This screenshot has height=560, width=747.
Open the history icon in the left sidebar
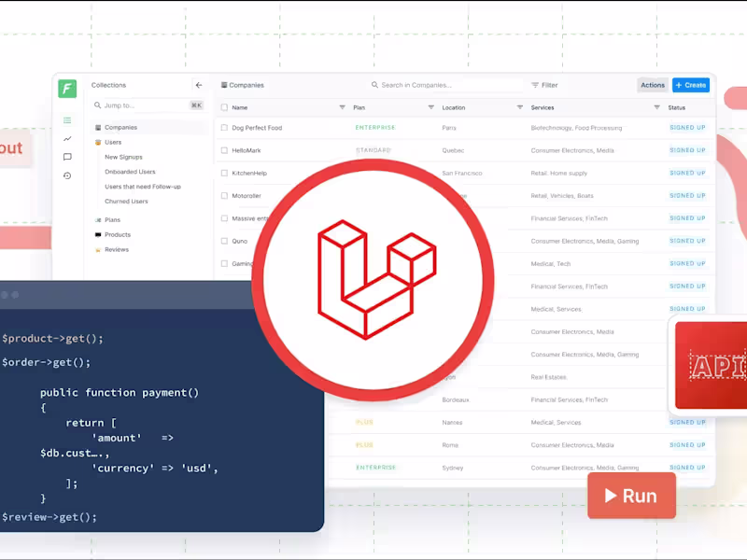pyautogui.click(x=67, y=175)
